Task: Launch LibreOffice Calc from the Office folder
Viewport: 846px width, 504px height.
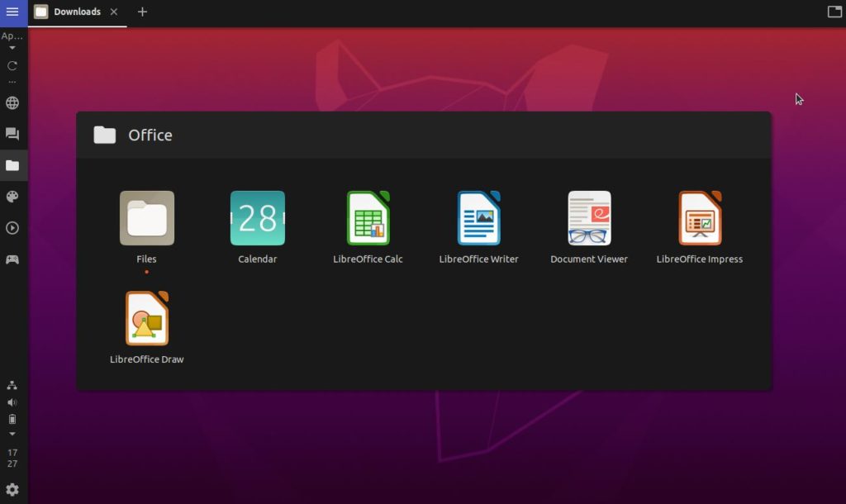Action: pos(367,218)
